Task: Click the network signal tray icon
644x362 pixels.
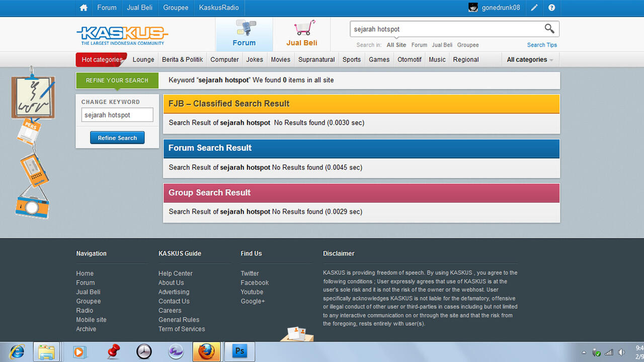Action: click(x=609, y=352)
